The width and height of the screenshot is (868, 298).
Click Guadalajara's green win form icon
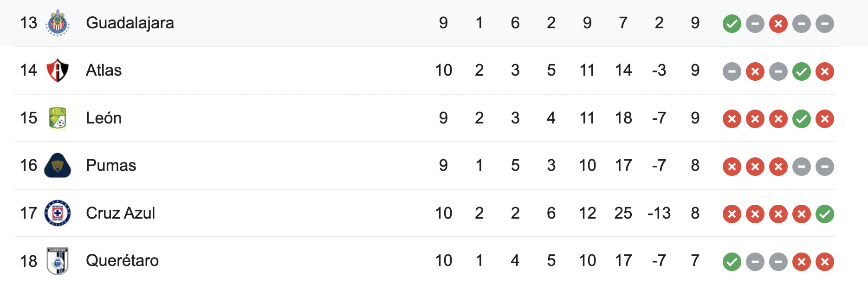[x=732, y=24]
